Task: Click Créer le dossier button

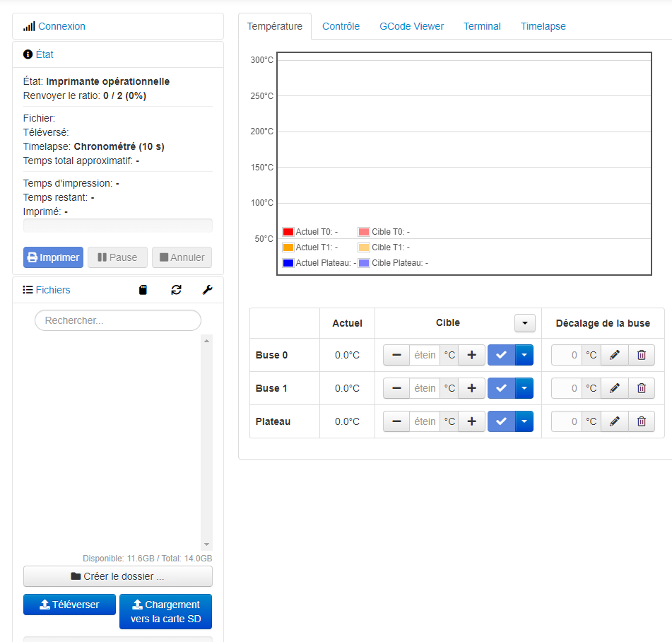Action: click(x=118, y=576)
